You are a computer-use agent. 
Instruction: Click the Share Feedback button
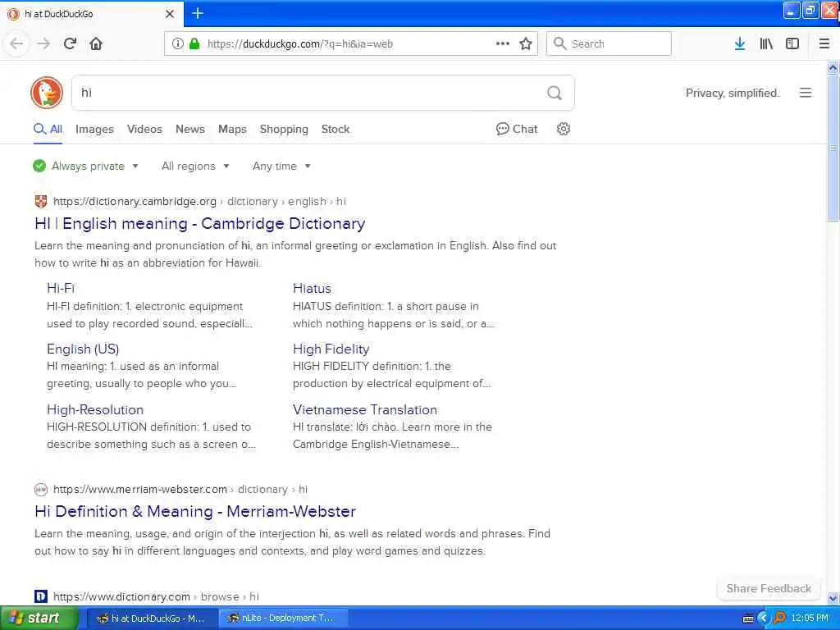(x=769, y=588)
